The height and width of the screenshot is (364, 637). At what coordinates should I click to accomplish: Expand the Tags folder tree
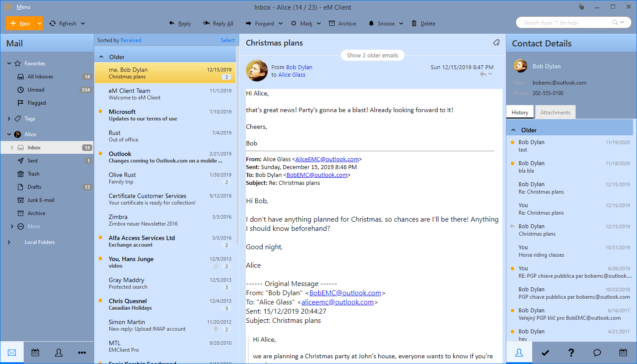click(9, 119)
